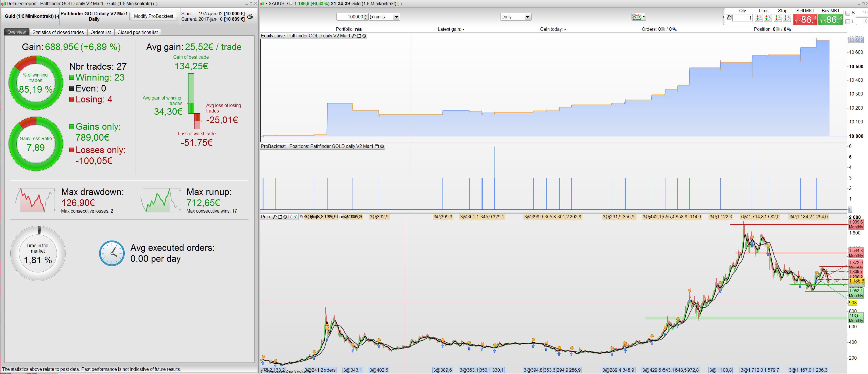Click the Modify ProBacktest button
Viewport: 868px width, 374px height.
click(x=153, y=16)
